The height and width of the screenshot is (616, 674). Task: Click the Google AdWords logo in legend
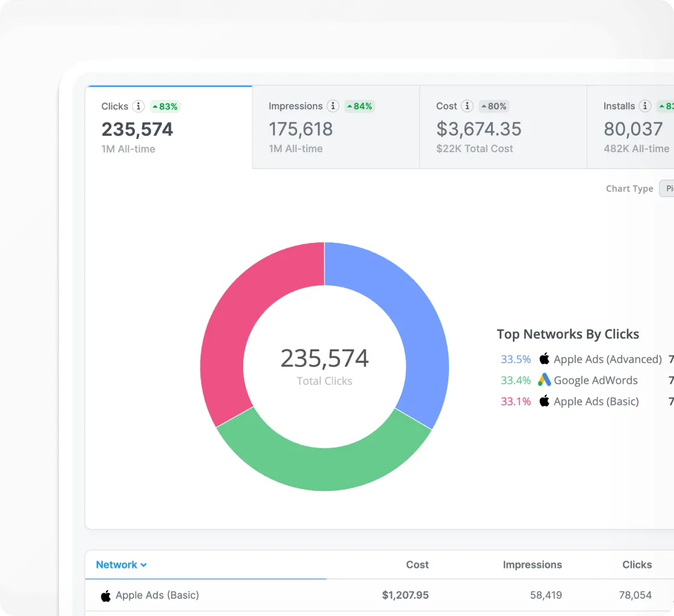coord(544,380)
